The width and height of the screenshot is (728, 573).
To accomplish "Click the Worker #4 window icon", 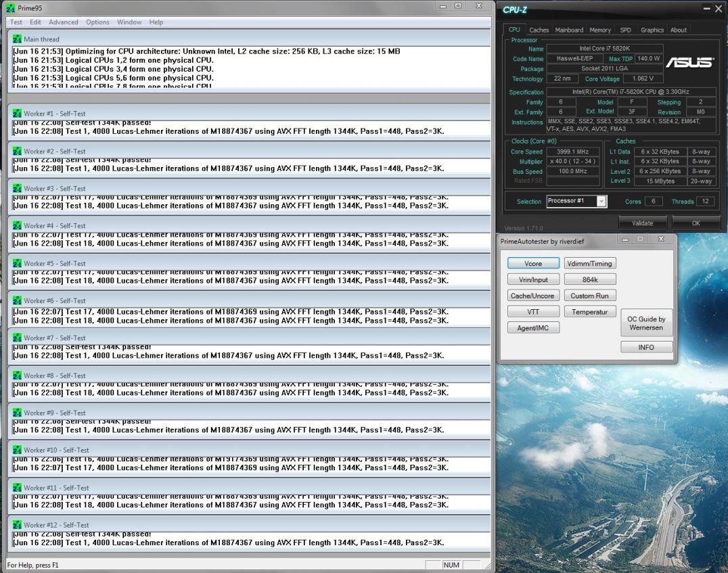I will click(x=17, y=225).
